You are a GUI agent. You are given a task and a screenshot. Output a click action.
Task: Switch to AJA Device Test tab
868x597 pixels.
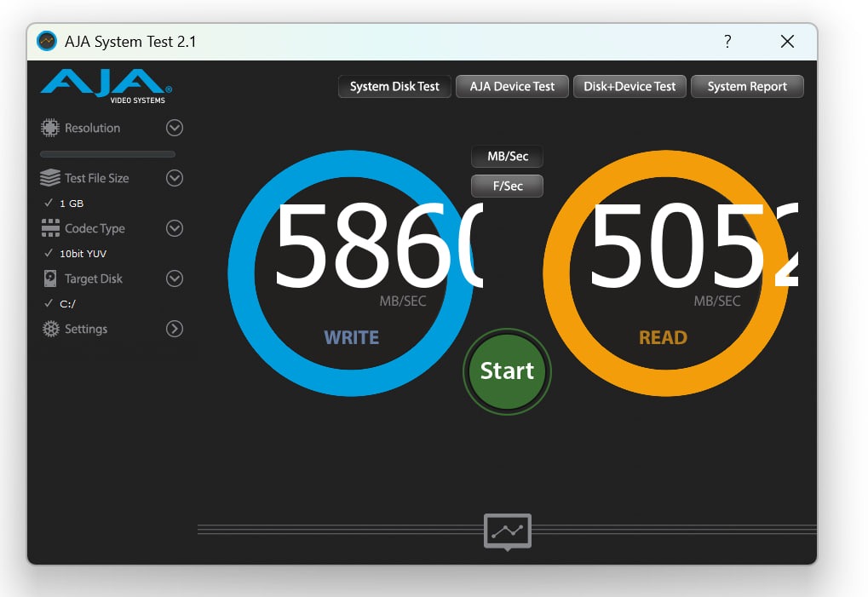pyautogui.click(x=512, y=86)
